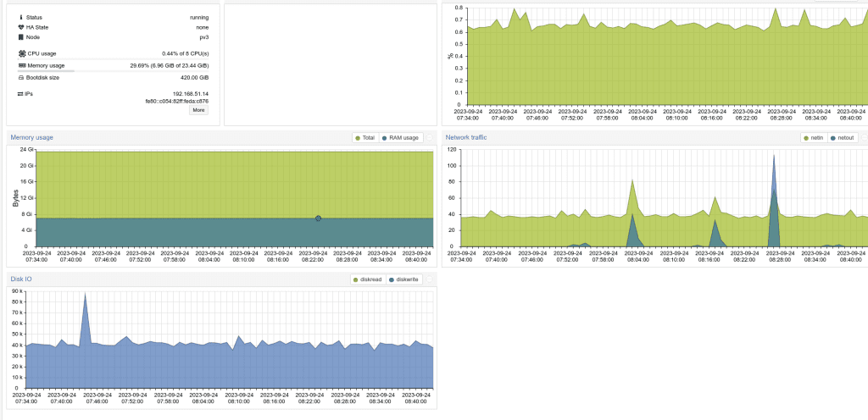This screenshot has width=868, height=420.
Task: Click the HA State value 'none'
Action: click(x=202, y=27)
